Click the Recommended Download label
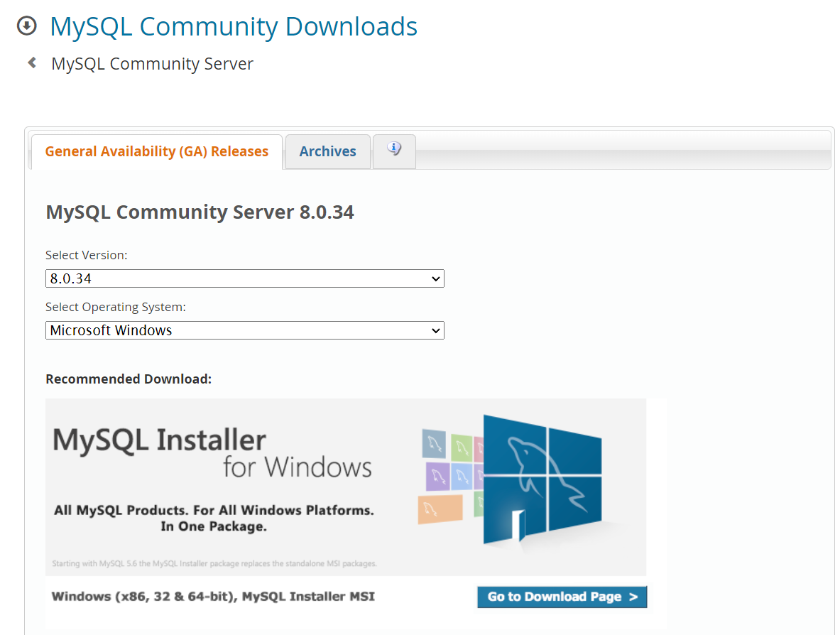This screenshot has height=635, width=840. (129, 379)
